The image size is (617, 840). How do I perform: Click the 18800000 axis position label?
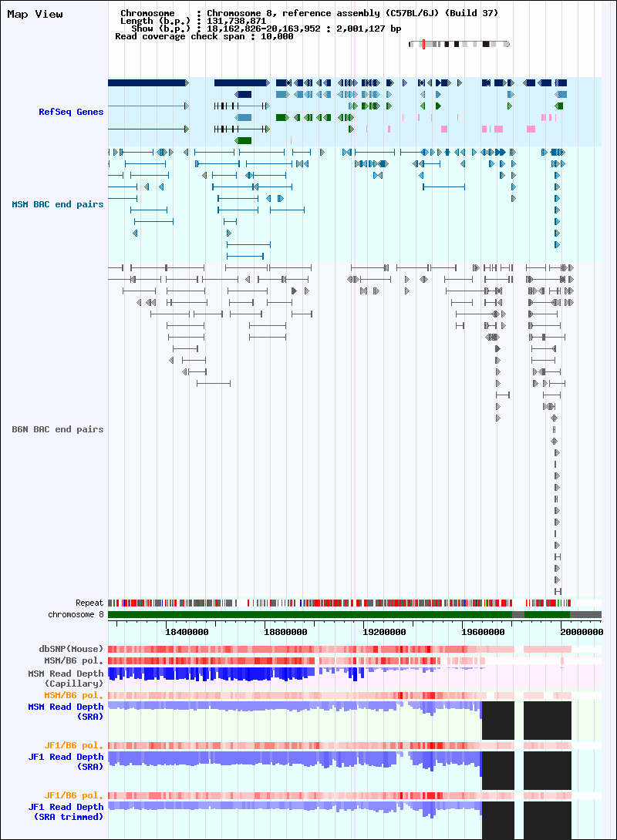point(285,632)
